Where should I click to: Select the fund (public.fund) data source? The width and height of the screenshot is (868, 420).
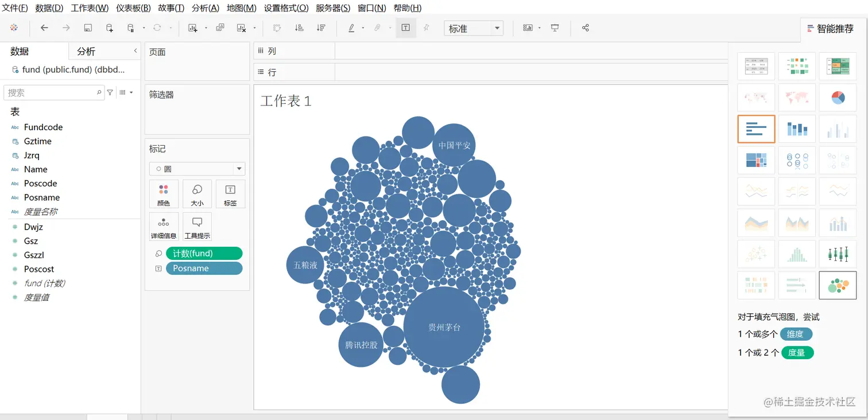69,69
